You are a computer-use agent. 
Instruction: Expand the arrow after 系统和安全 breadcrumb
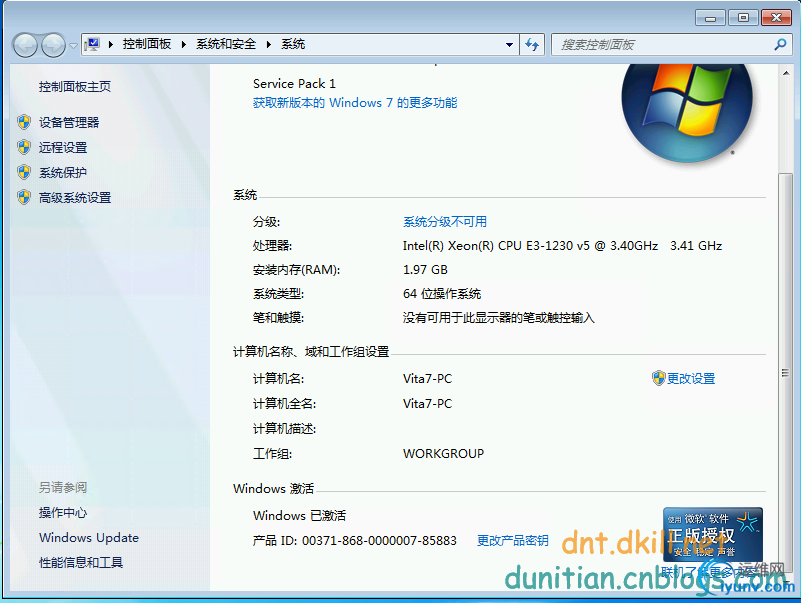click(269, 44)
